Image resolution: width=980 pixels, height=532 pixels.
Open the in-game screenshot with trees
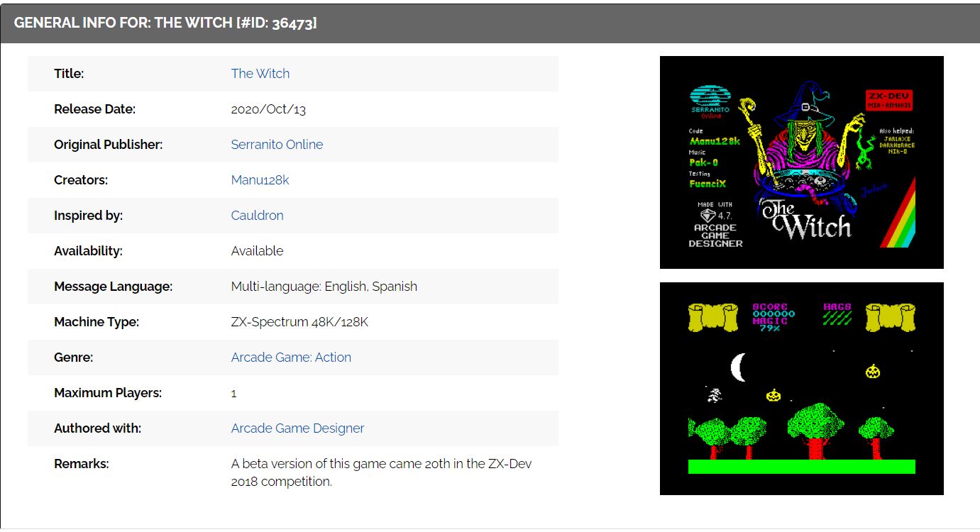pos(801,388)
